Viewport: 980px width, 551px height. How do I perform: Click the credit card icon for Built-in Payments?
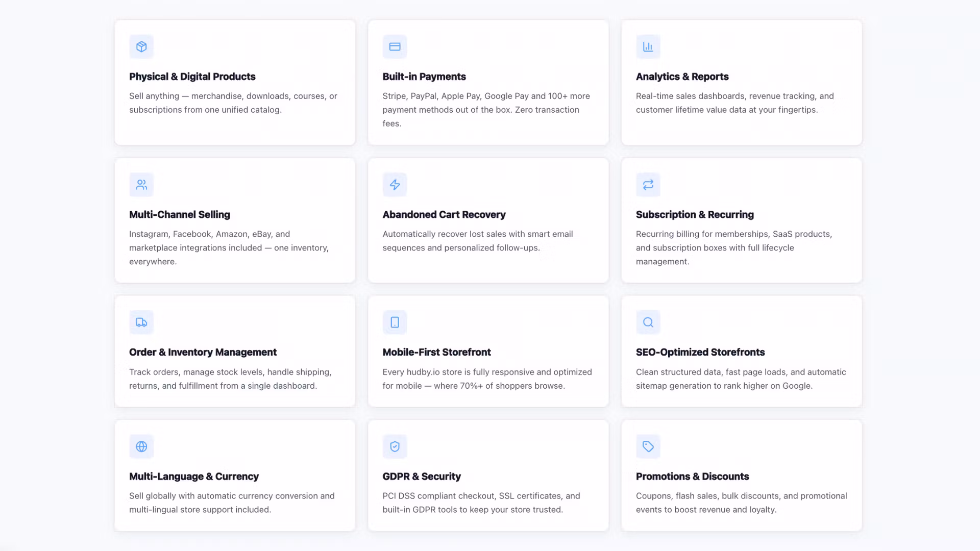click(x=395, y=46)
